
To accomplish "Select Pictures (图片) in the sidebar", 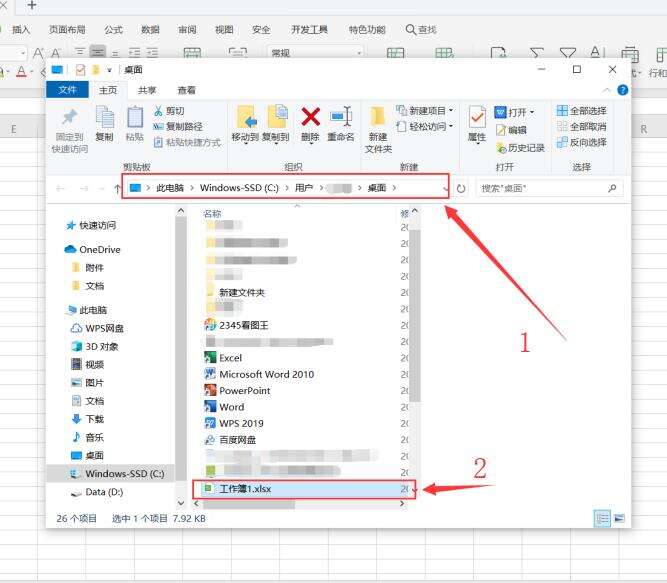I will pos(88,382).
